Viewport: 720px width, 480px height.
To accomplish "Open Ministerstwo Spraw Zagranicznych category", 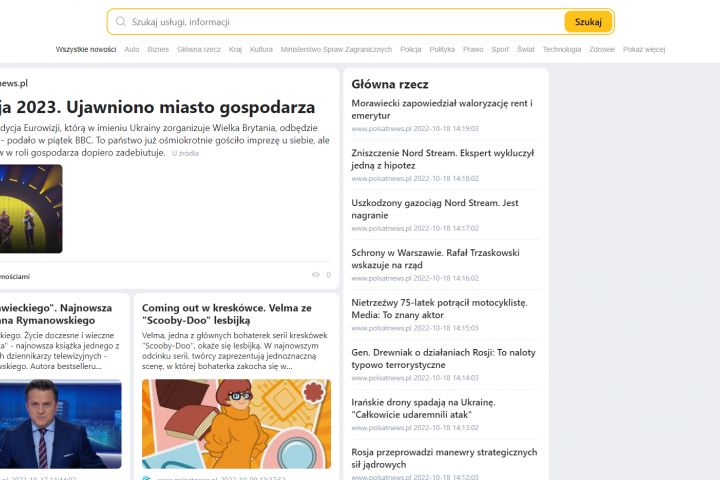I will [336, 50].
